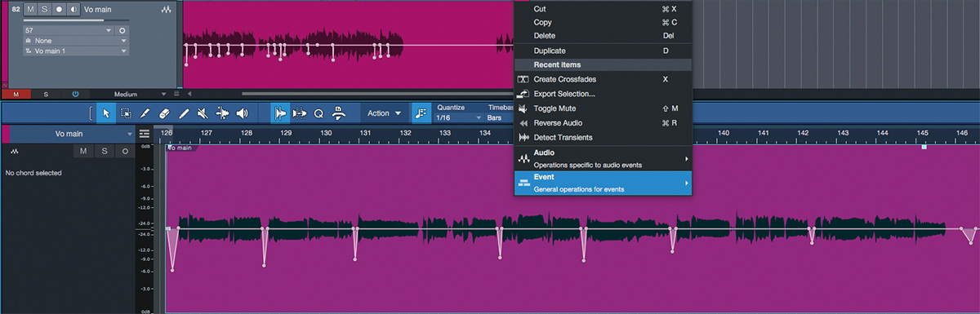Click the Toggle Mute icon in menu

click(523, 108)
